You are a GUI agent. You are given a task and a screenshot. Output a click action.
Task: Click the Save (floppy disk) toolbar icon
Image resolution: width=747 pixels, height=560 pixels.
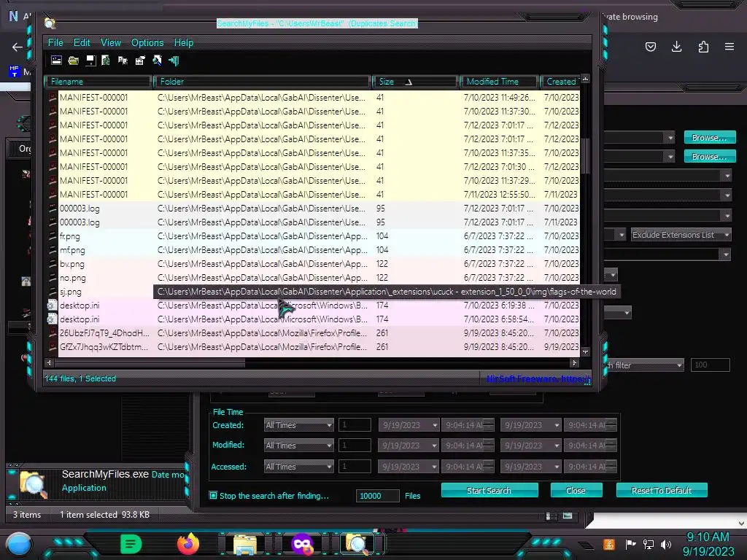[90, 61]
